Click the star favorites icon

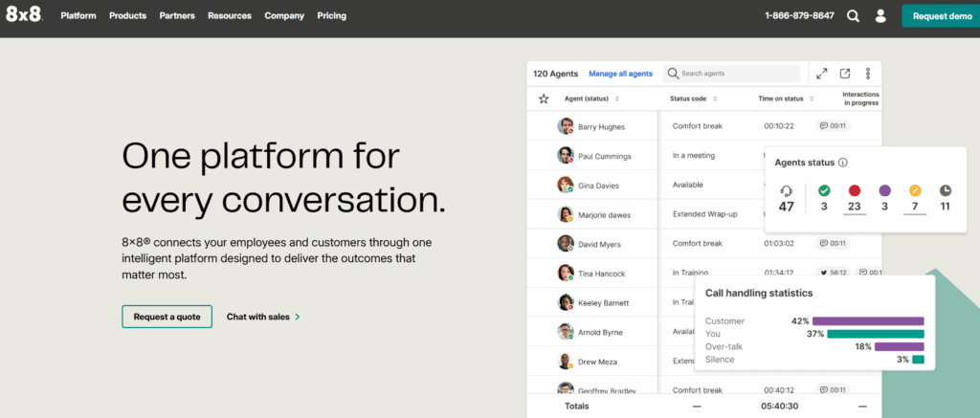[544, 99]
